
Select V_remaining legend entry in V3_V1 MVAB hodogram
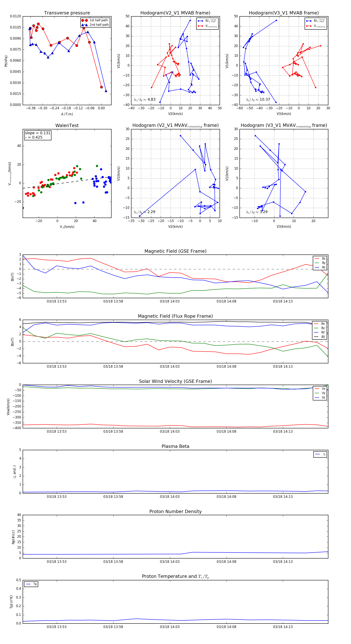click(316, 26)
